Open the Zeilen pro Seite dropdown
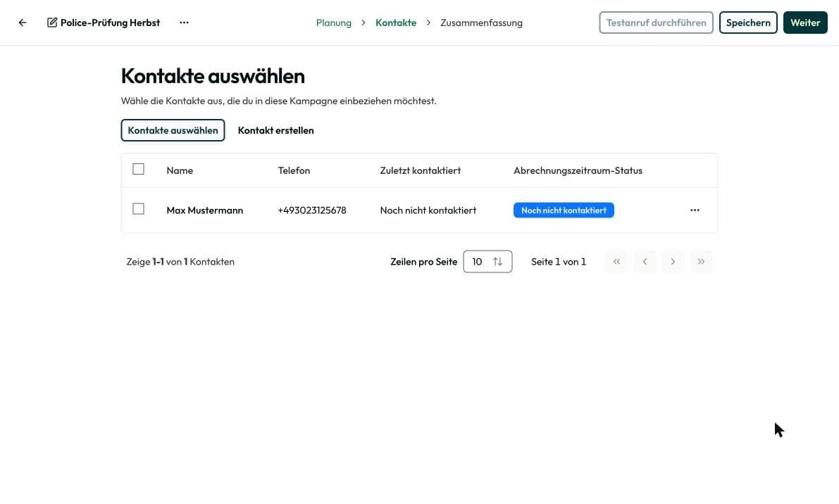 tap(487, 261)
